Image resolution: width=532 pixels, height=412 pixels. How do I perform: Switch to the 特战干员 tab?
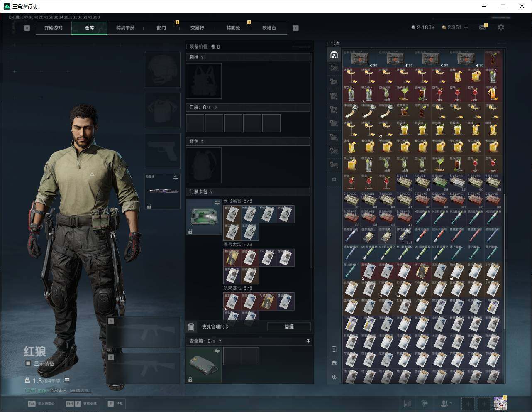click(125, 28)
